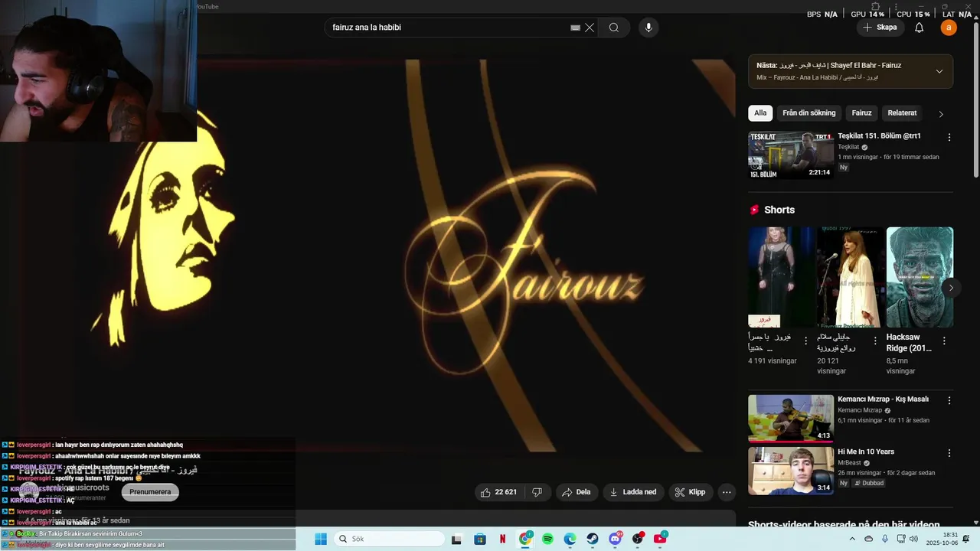980x551 pixels.
Task: Open the Shorts video with 20 121 visningar
Action: (849, 277)
